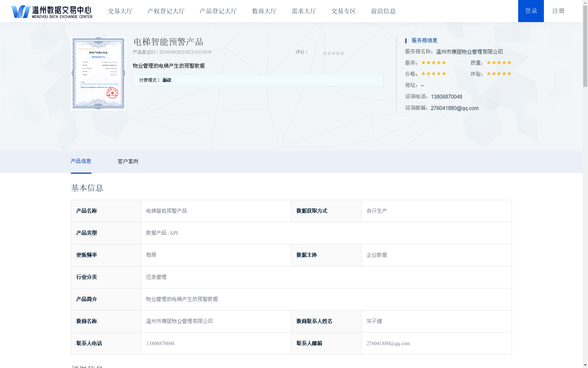Click the 基本信息 section heading
The image size is (588, 368).
[87, 188]
